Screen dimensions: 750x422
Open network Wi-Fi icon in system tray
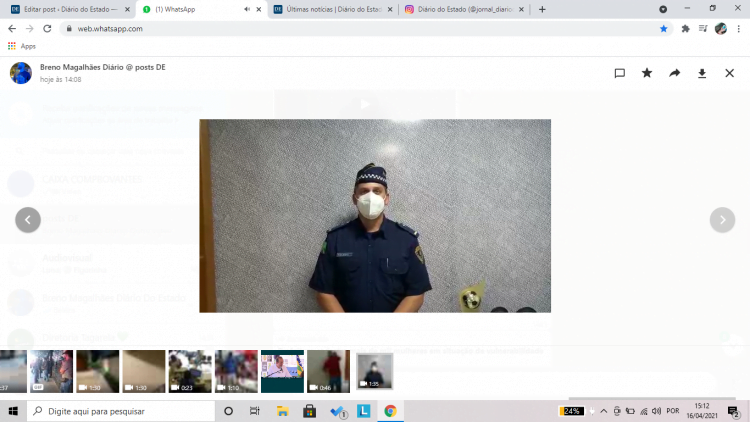pyautogui.click(x=644, y=411)
